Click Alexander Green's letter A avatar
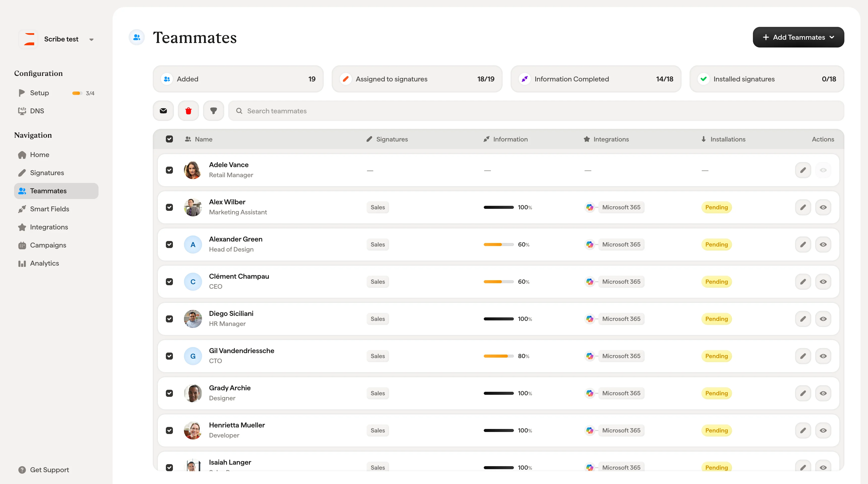The image size is (868, 484). [193, 244]
